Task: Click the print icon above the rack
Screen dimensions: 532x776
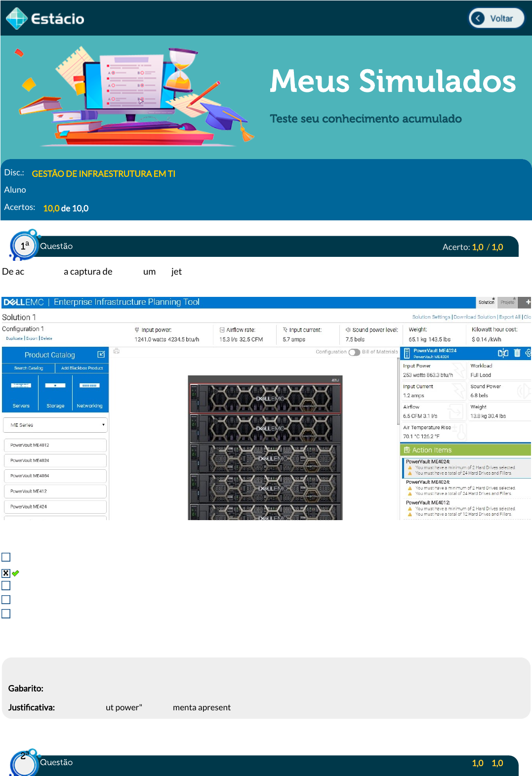Action: 117,351
